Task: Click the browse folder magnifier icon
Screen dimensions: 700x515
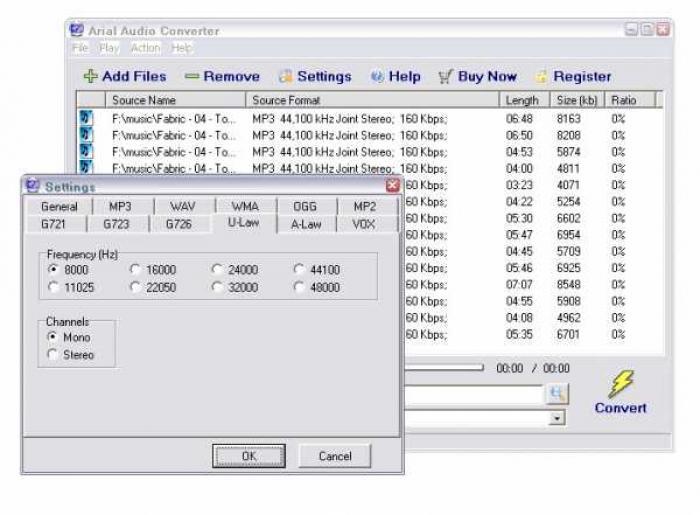Action: click(x=557, y=395)
